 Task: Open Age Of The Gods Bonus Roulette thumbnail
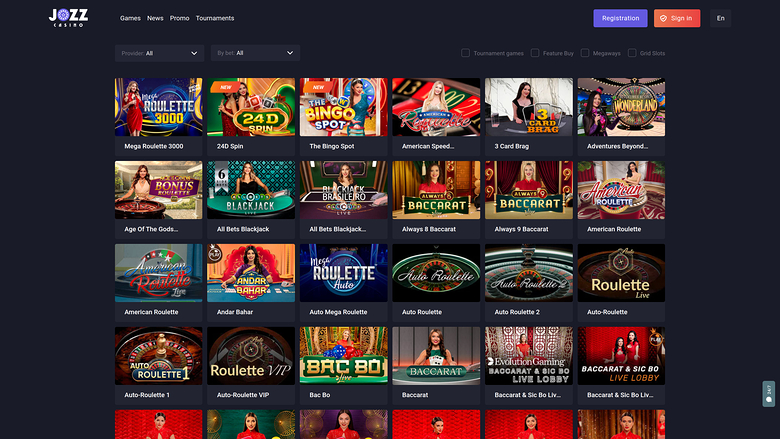click(x=159, y=190)
